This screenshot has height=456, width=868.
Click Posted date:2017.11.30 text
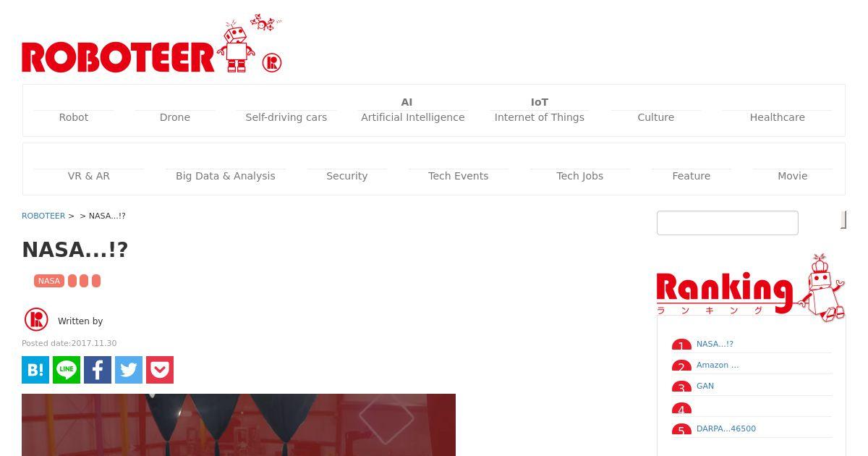tap(69, 344)
